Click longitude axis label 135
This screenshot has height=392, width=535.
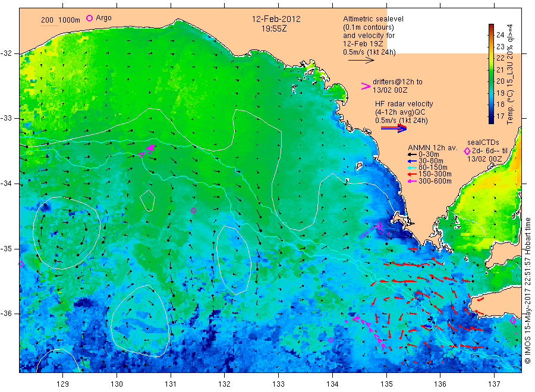point(386,384)
